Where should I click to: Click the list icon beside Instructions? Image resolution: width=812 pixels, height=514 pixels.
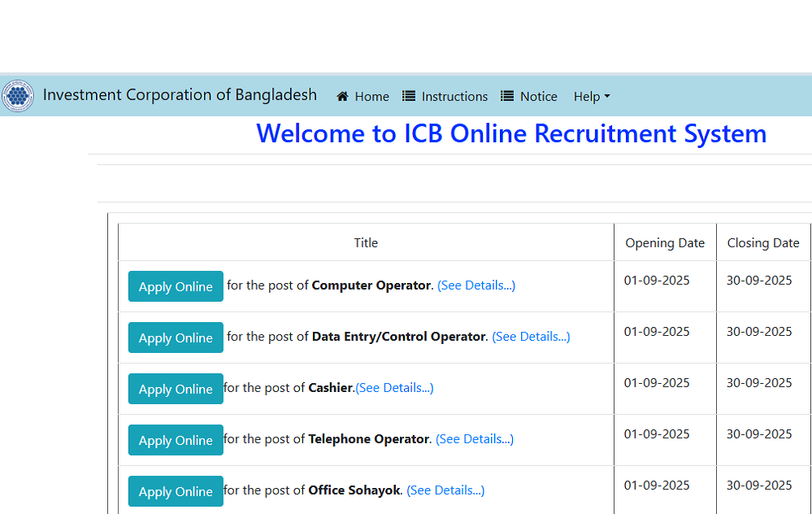tap(409, 96)
